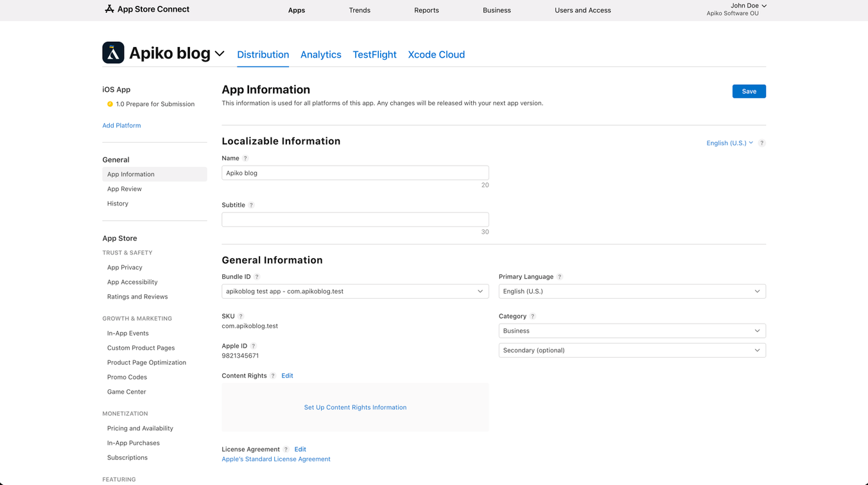
Task: Open help for Bundle ID
Action: point(257,277)
